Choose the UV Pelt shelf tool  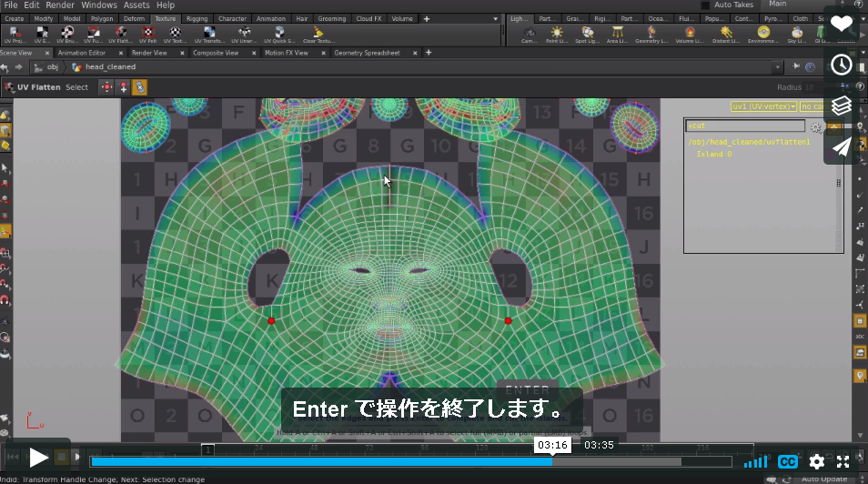pos(147,35)
